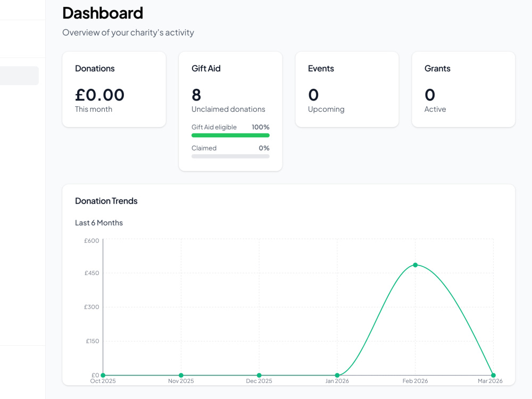Click the 'Dec 2025' axis label
The image size is (532, 399).
259,381
